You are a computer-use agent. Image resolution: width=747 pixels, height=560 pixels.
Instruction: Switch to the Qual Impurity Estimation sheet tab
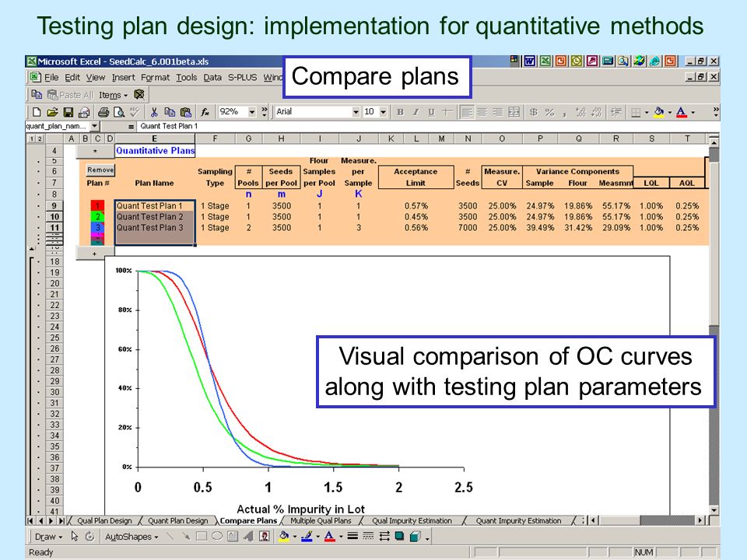click(x=412, y=520)
